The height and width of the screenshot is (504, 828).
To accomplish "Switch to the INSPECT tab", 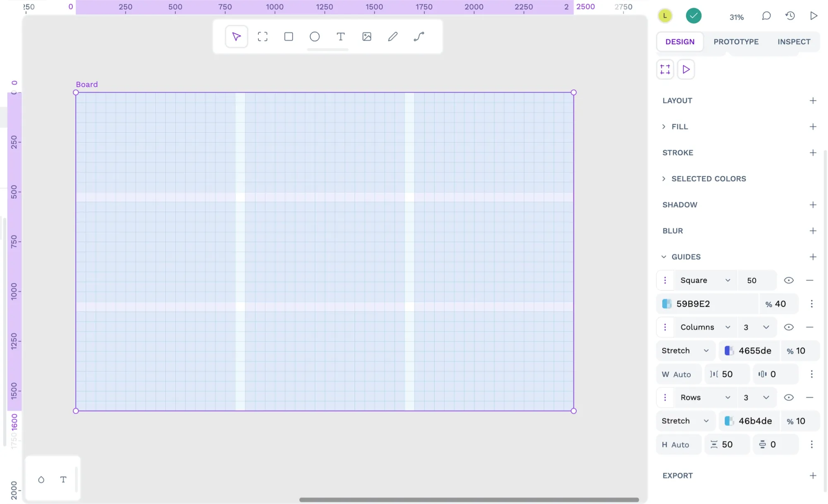I will [794, 41].
